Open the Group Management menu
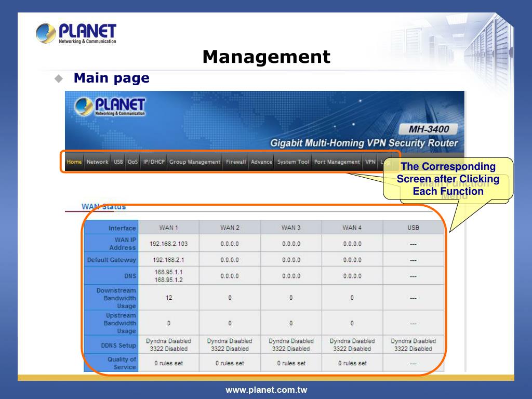 point(195,162)
